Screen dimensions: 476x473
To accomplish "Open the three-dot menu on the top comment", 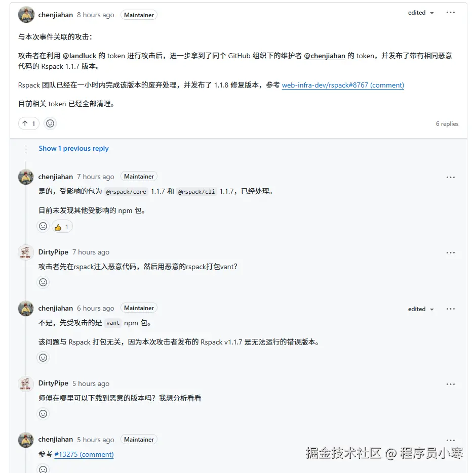I will [x=451, y=13].
